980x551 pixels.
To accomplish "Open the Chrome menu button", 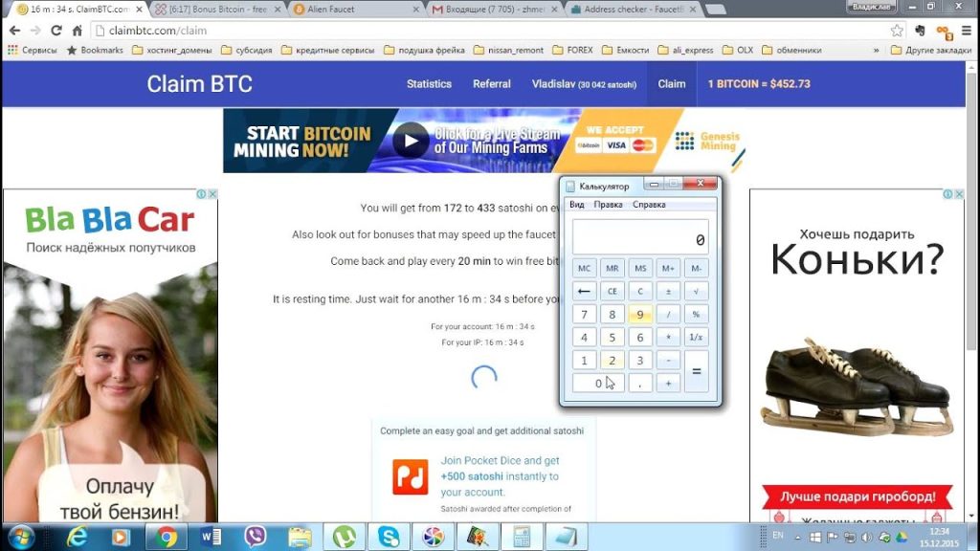I will 967,31.
